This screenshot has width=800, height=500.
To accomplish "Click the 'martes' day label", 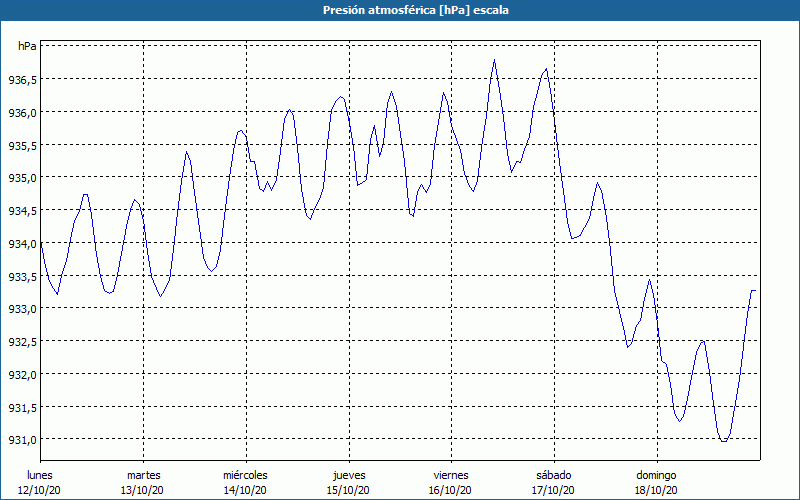I will [143, 475].
